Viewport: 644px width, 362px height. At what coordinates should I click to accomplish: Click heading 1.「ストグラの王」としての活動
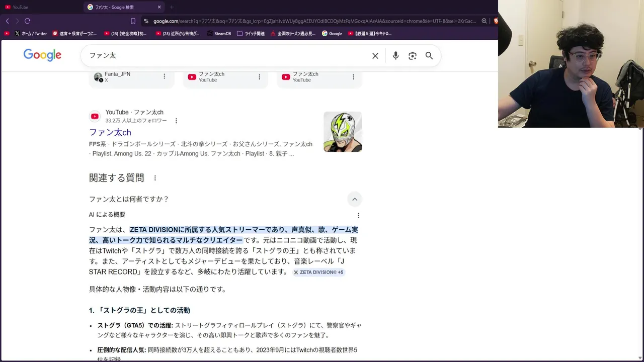pyautogui.click(x=139, y=310)
